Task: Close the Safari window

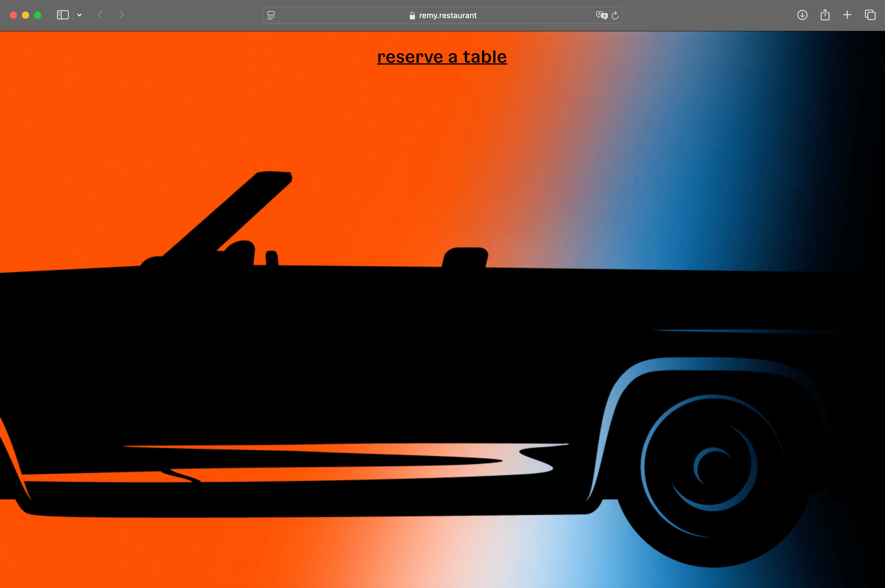Action: 14,15
